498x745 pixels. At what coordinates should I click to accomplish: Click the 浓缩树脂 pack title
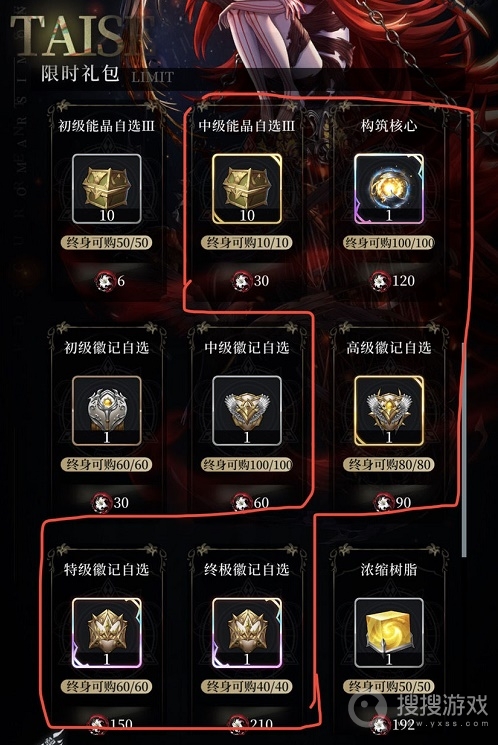[x=389, y=569]
